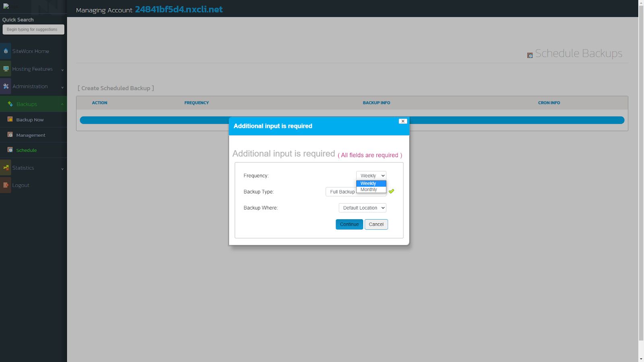644x362 pixels.
Task: Open the Frequency dropdown
Action: tap(371, 175)
